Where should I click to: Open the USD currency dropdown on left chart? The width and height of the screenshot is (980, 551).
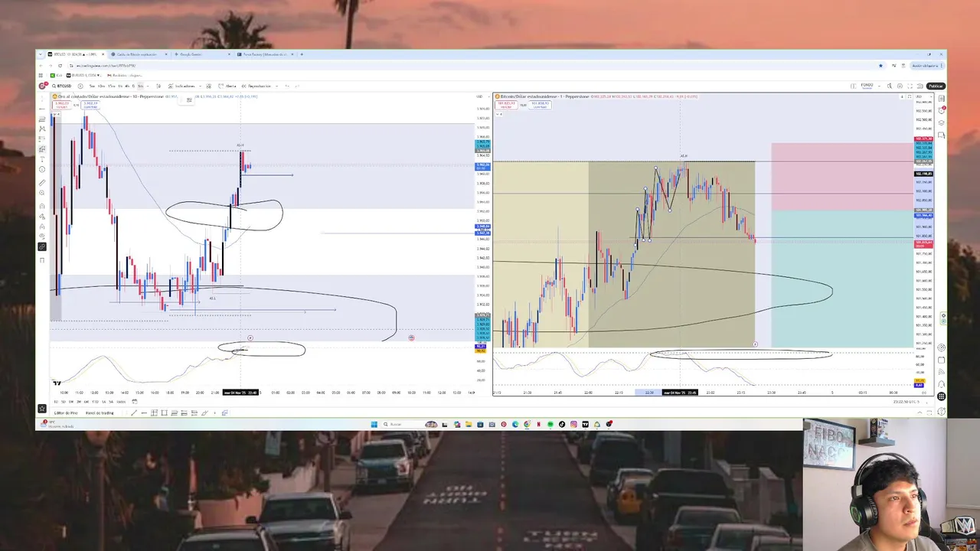[x=481, y=96]
